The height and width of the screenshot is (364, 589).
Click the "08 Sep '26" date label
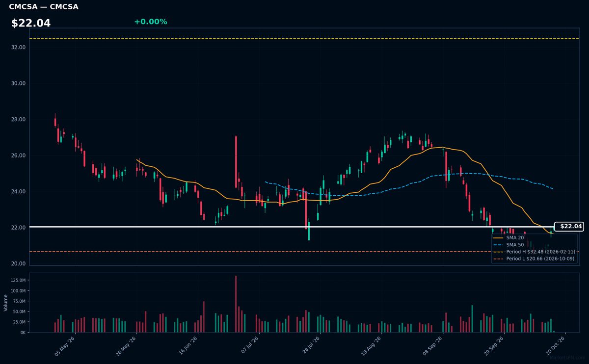point(432,345)
